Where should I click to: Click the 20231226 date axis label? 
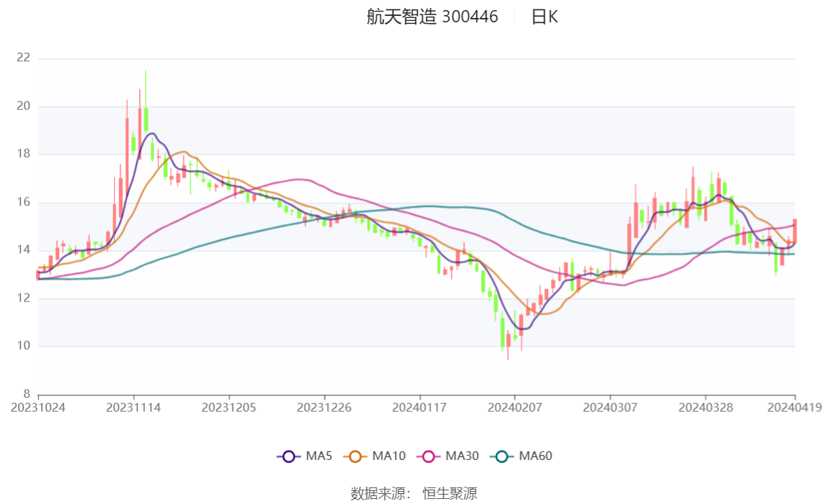[325, 407]
